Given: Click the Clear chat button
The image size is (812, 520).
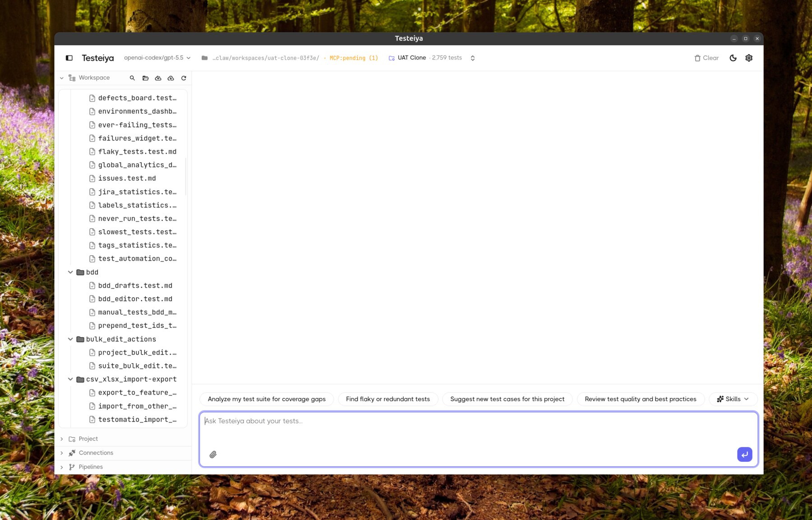Looking at the screenshot, I should pos(706,58).
